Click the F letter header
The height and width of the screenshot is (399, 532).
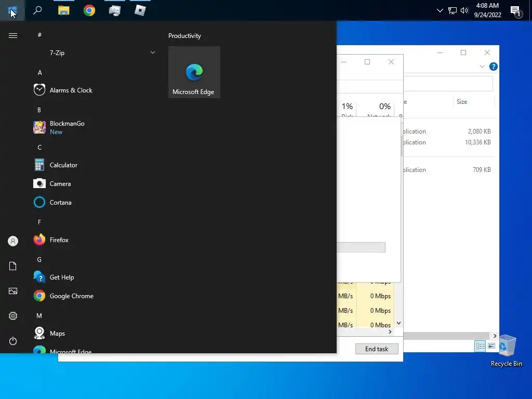(39, 222)
